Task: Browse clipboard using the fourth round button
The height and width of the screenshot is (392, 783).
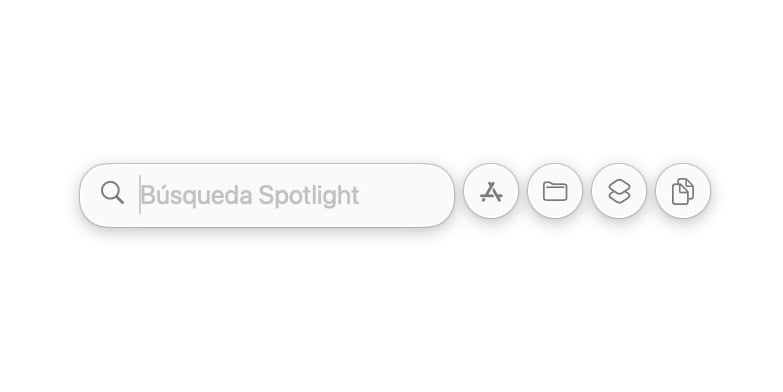Action: pyautogui.click(x=683, y=191)
